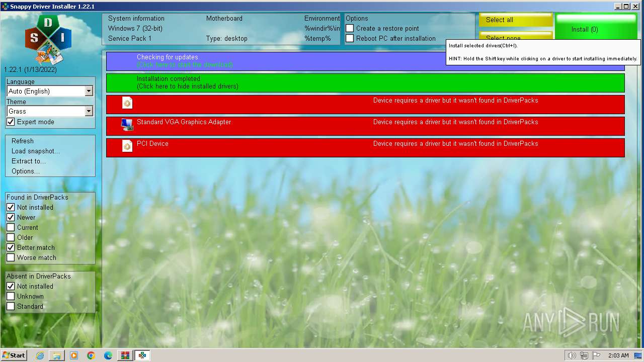The width and height of the screenshot is (644, 362).
Task: Click the icon of the unnamed device row
Action: (x=127, y=103)
